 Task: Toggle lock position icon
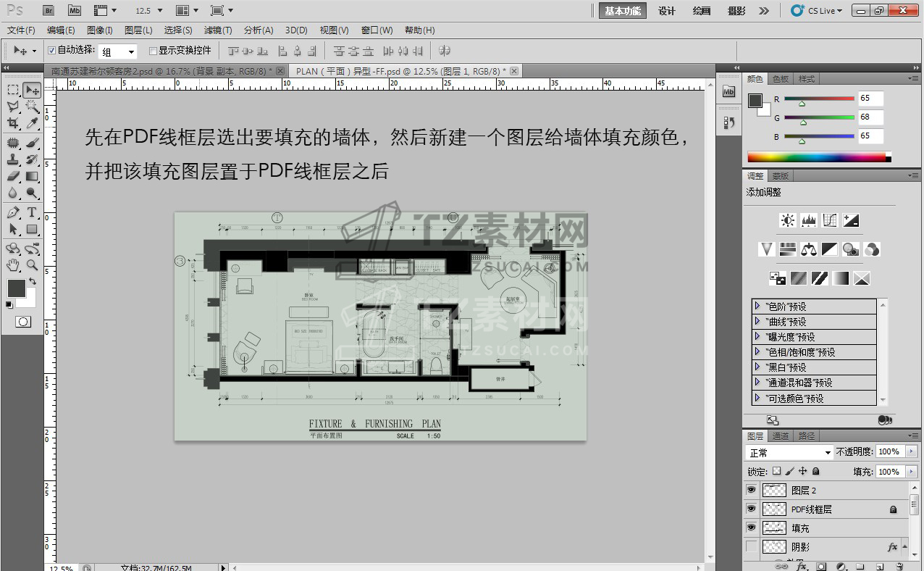803,471
